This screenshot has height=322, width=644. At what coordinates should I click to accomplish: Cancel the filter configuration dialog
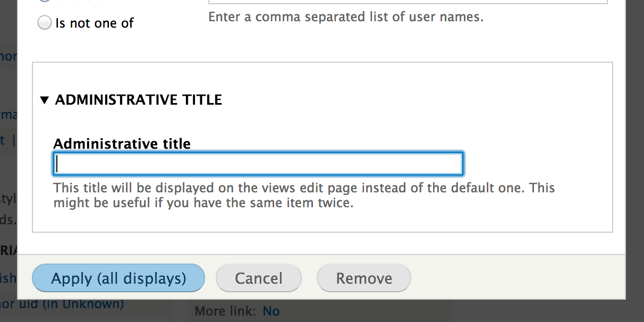[x=259, y=278]
